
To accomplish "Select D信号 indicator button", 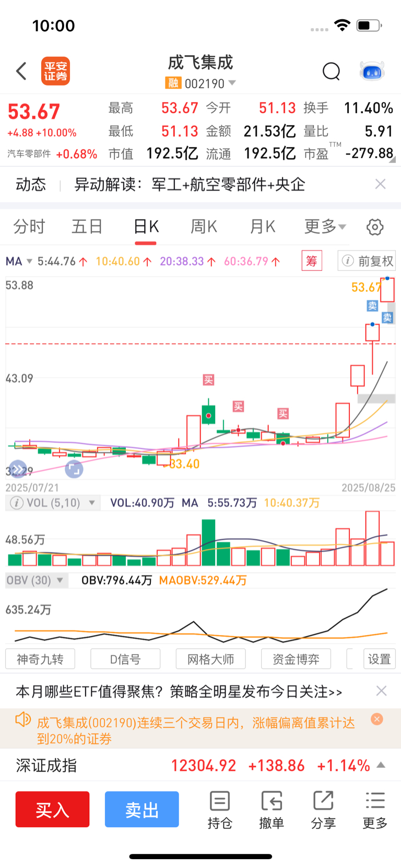I will [x=125, y=659].
